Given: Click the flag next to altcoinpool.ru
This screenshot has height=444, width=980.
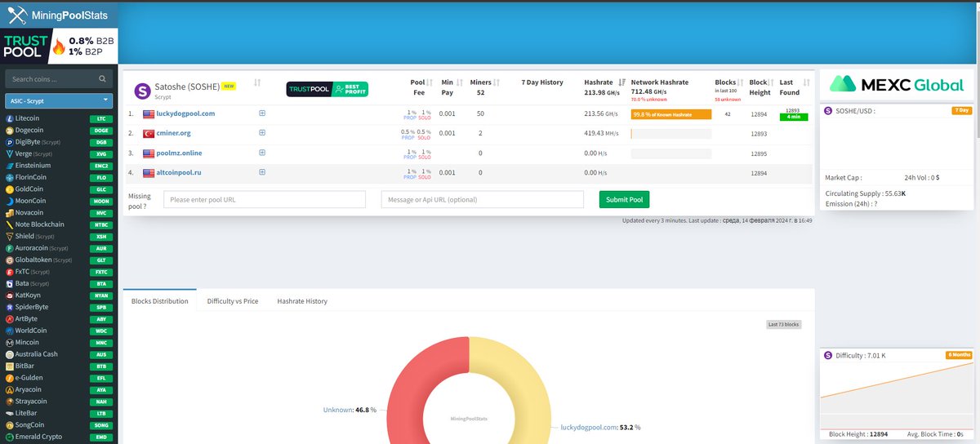Looking at the screenshot, I should [x=149, y=173].
